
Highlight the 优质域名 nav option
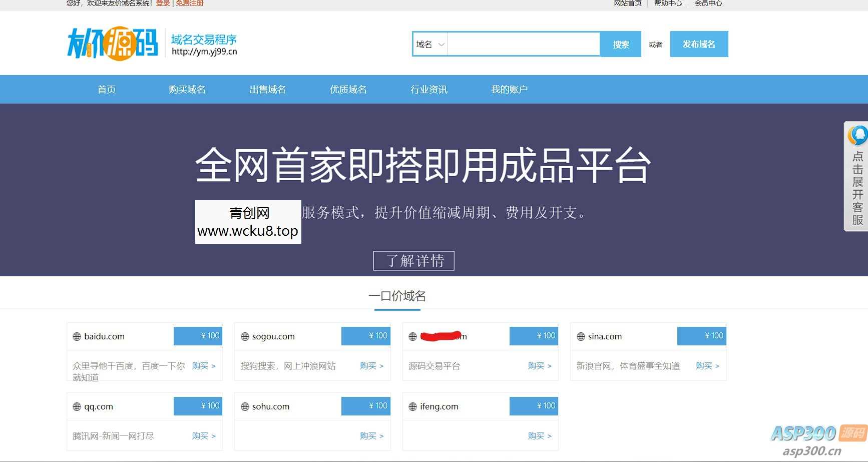pyautogui.click(x=348, y=89)
